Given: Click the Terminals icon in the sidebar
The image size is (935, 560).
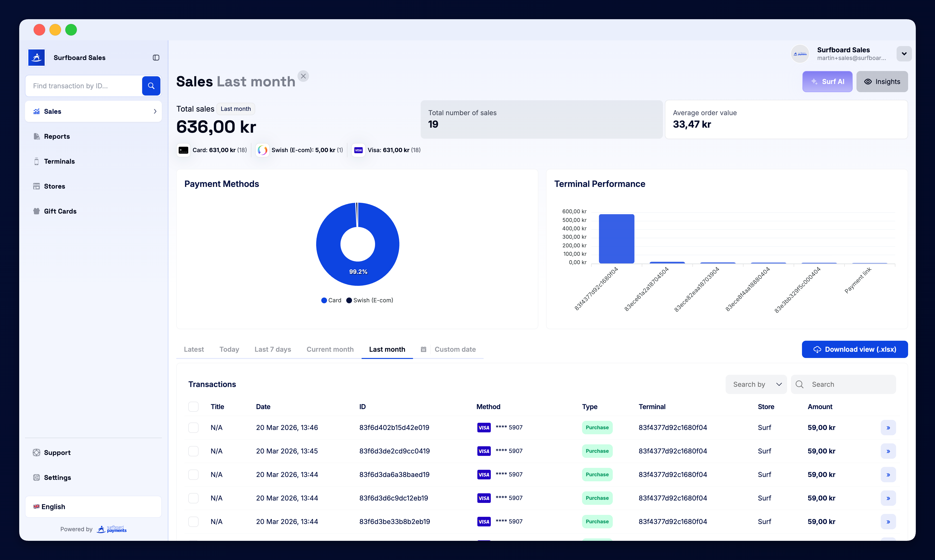Looking at the screenshot, I should (36, 161).
